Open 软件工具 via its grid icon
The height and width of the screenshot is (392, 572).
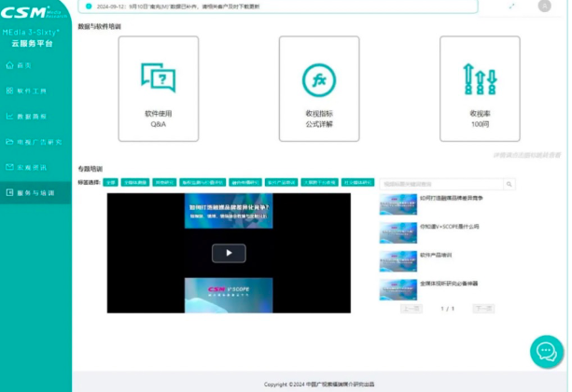10,91
